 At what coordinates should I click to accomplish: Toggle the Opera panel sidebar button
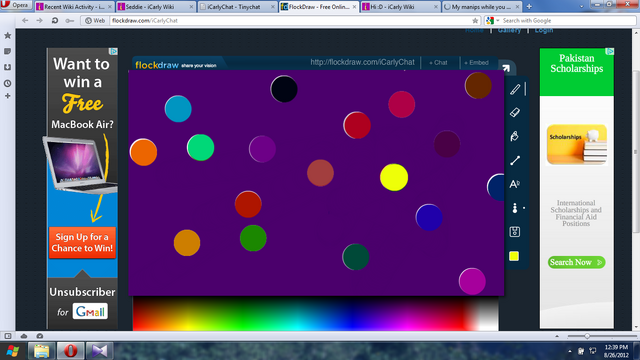tap(8, 336)
